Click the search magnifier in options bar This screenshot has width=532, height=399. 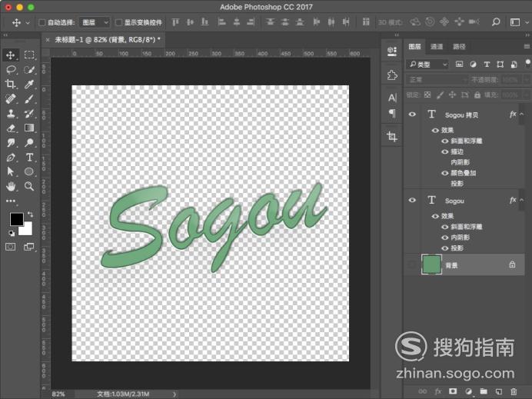pos(496,22)
